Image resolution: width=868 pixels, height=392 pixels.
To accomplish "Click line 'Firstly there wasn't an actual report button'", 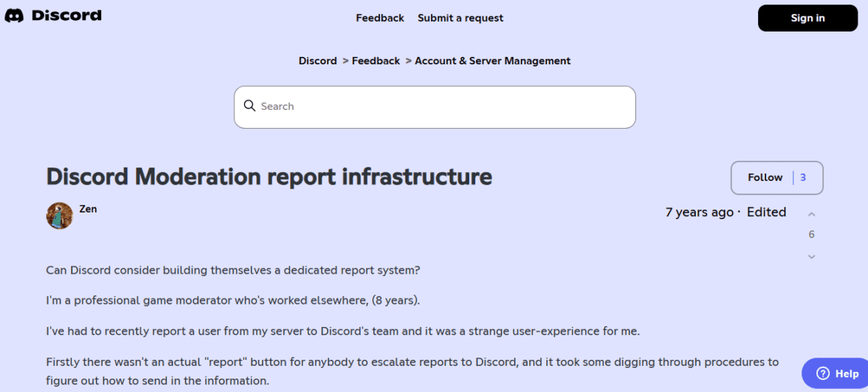I will (x=412, y=372).
